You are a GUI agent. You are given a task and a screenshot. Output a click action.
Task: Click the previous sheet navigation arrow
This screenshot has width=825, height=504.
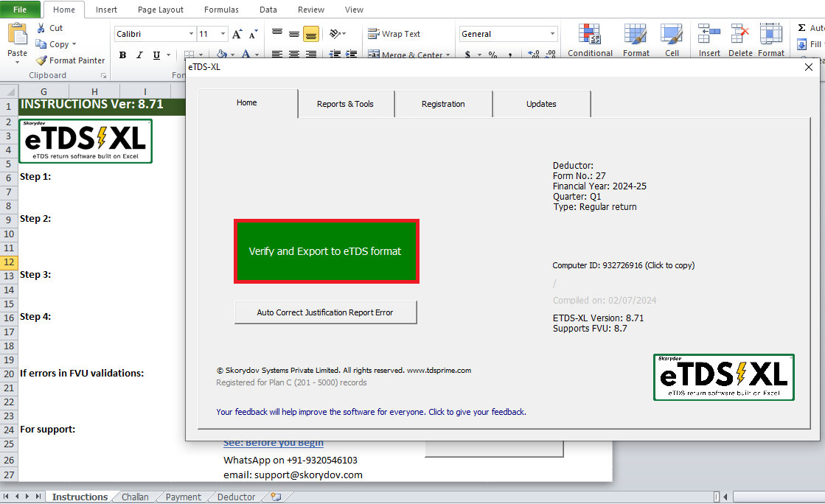[x=17, y=496]
